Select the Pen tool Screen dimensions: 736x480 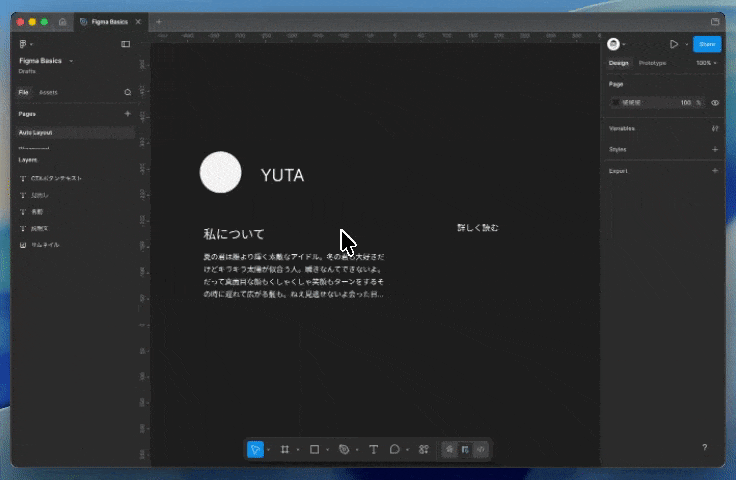pyautogui.click(x=344, y=450)
